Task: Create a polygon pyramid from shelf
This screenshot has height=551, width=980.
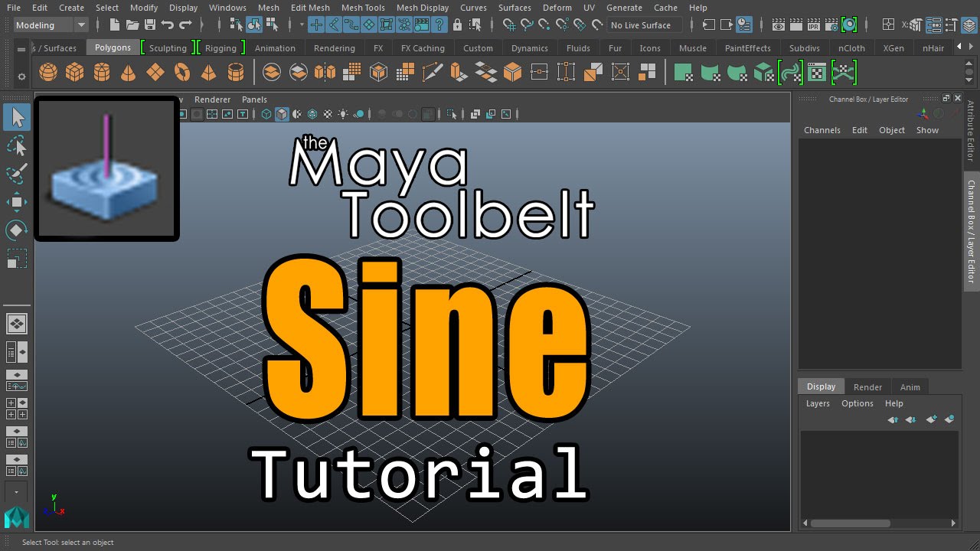Action: (208, 73)
